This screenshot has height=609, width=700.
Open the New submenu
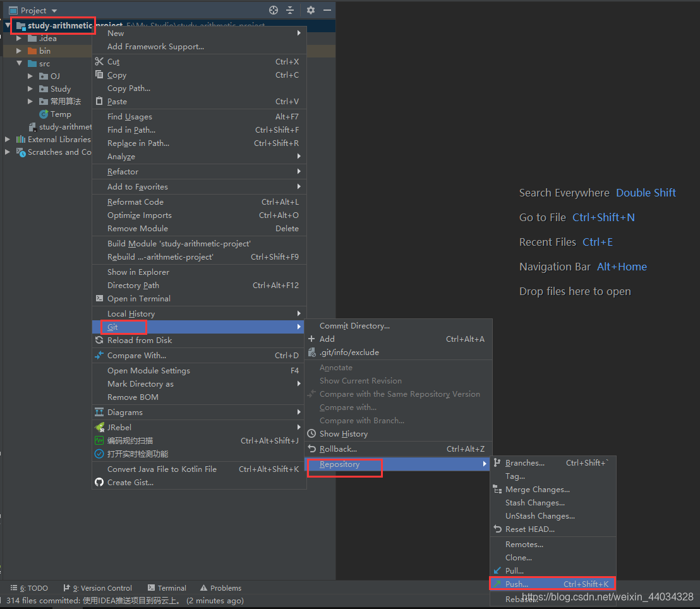[199, 33]
